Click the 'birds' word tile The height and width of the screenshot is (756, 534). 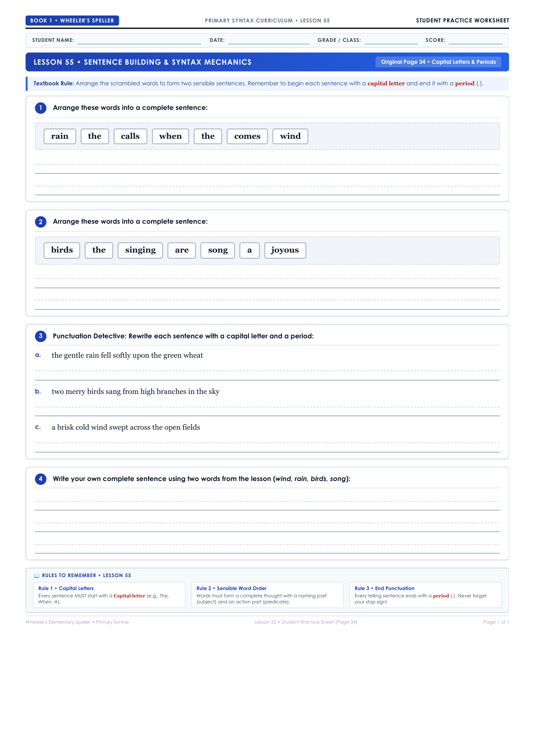tap(62, 250)
